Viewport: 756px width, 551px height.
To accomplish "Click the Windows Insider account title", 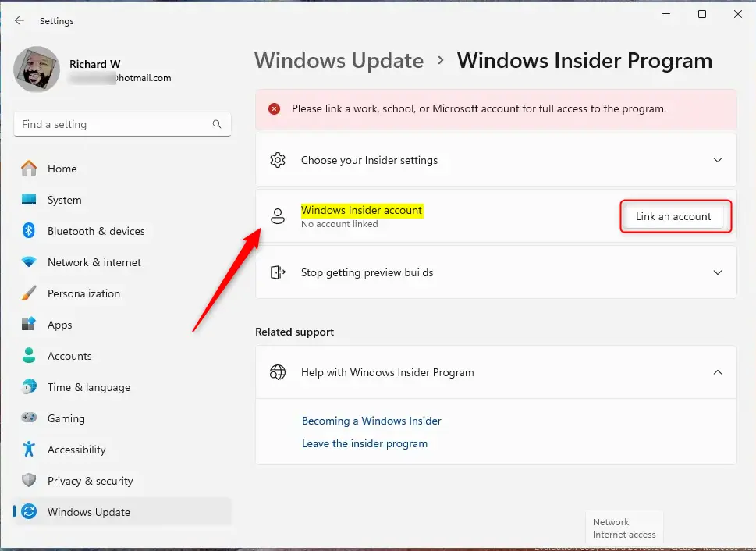I will 361,211.
